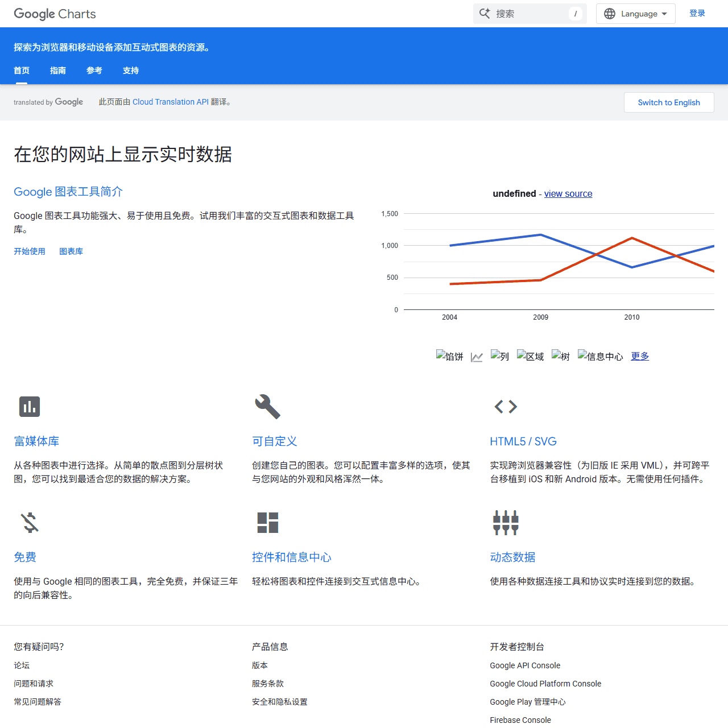Select the 区域 area chart thumbnail
This screenshot has height=728, width=728.
click(530, 355)
